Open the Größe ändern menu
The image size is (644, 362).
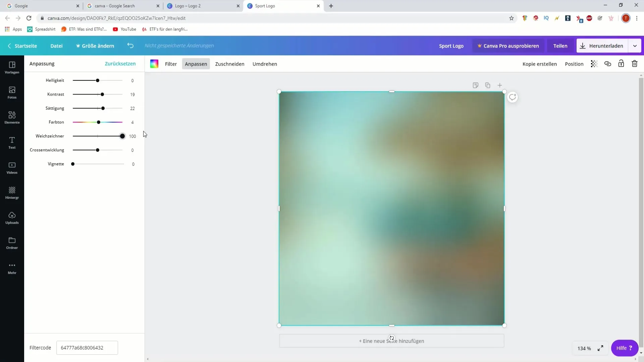click(x=95, y=46)
